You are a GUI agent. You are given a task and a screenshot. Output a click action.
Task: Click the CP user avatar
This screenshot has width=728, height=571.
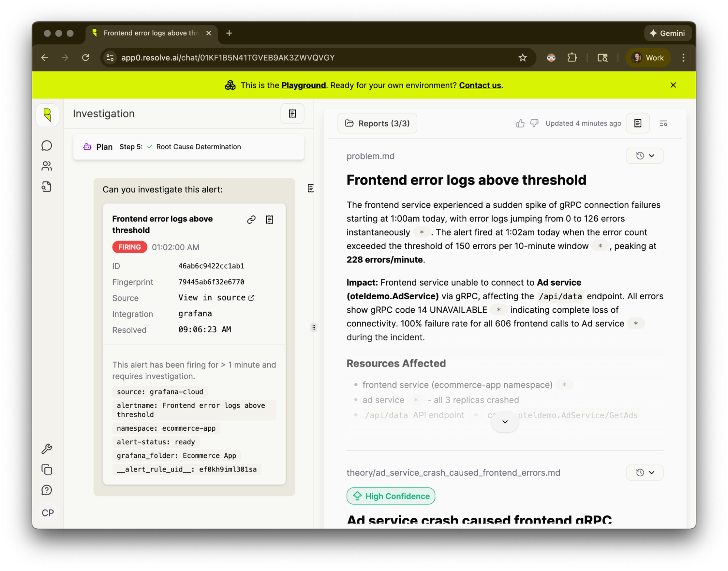pyautogui.click(x=48, y=513)
